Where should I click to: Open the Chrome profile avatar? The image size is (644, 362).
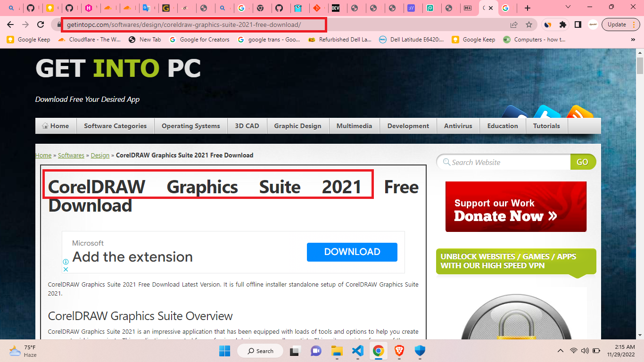click(593, 25)
